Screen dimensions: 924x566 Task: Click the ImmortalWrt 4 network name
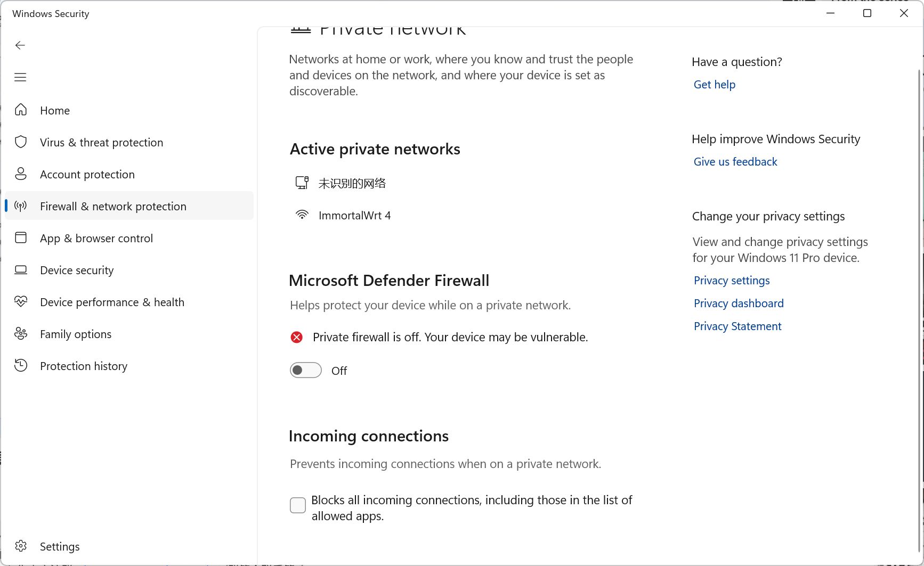pos(354,216)
